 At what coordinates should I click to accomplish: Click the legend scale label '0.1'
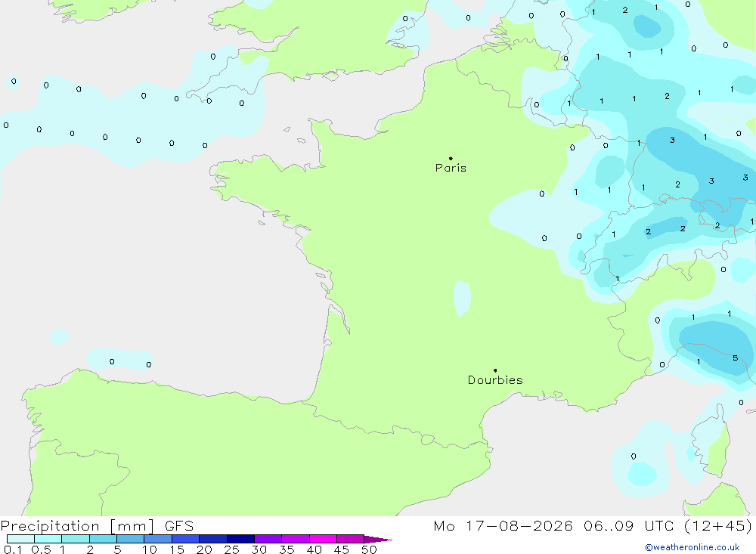coord(13,549)
